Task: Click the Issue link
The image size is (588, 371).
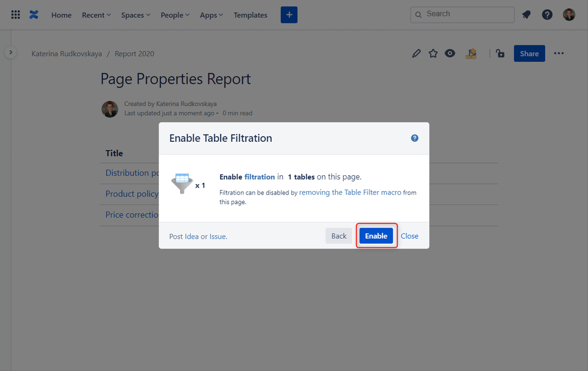Action: (x=218, y=236)
